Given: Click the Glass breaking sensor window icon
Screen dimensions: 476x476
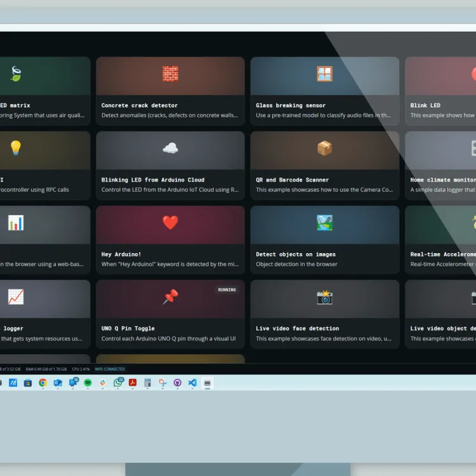Looking at the screenshot, I should coord(324,74).
